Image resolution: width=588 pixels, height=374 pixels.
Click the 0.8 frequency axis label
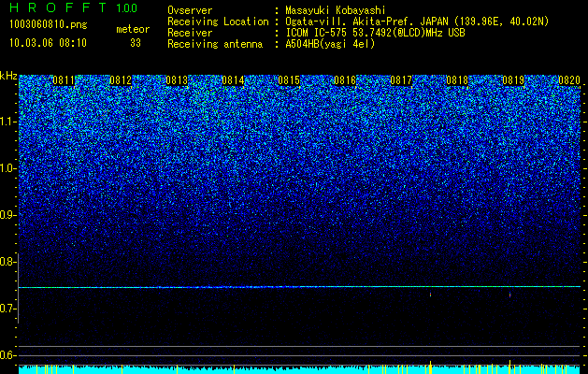coord(7,262)
